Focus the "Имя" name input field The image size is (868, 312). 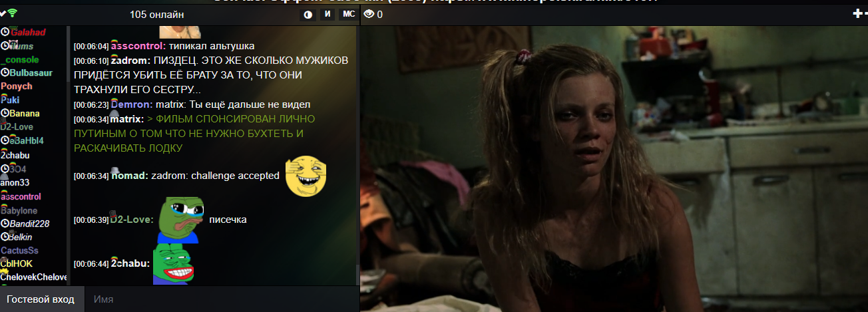pyautogui.click(x=222, y=299)
